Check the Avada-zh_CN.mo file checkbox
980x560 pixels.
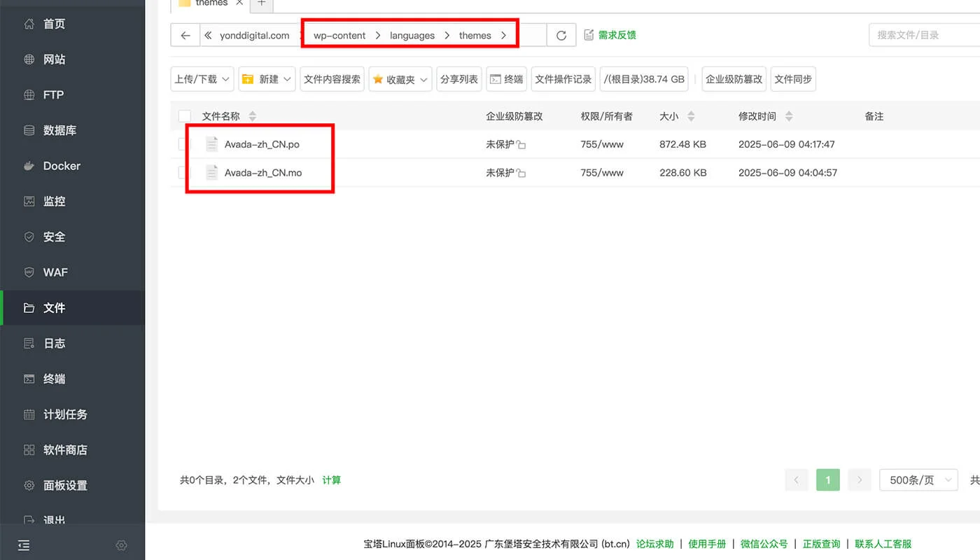coord(184,173)
